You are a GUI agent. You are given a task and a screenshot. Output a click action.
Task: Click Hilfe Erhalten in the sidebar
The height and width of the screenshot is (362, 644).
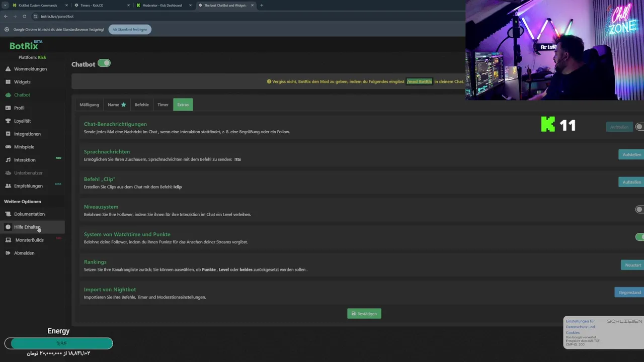click(x=27, y=227)
